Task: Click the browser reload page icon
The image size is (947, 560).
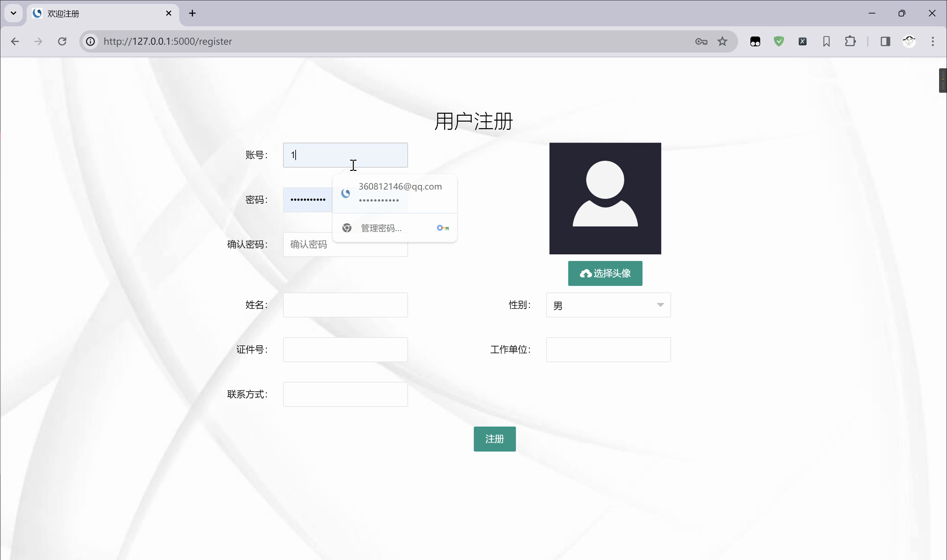Action: [62, 41]
